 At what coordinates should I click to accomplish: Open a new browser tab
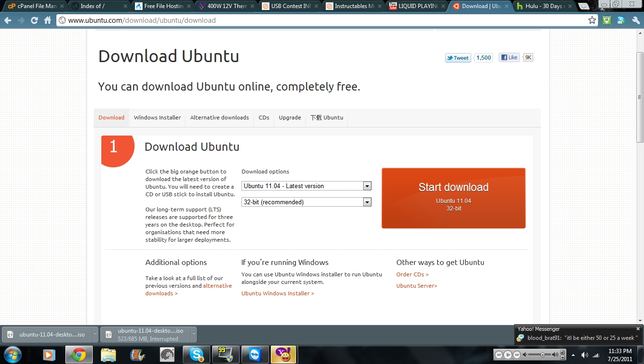click(x=584, y=7)
